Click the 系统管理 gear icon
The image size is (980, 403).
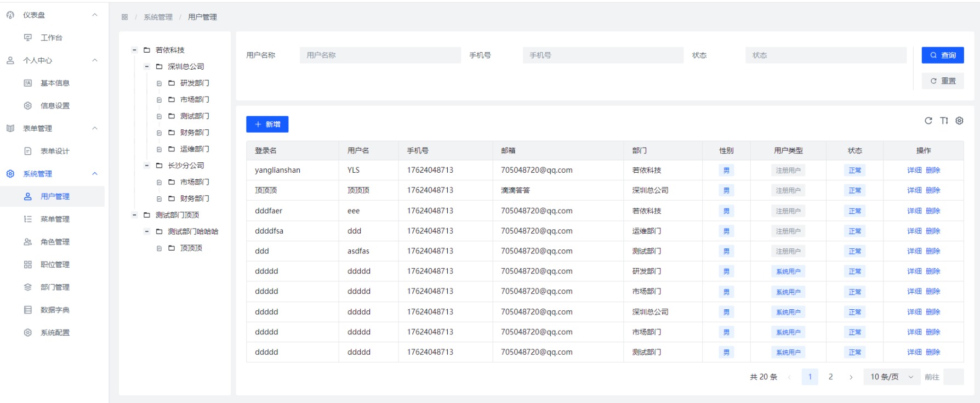(x=10, y=174)
